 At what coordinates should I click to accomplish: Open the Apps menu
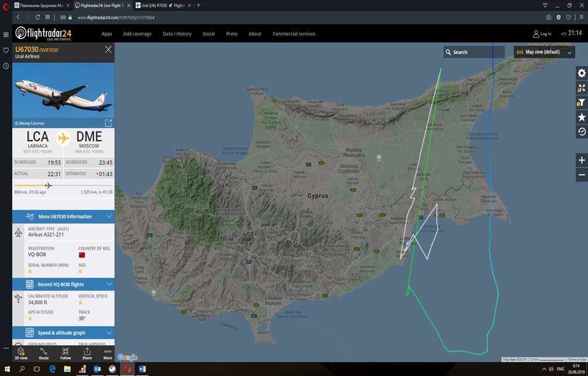107,34
